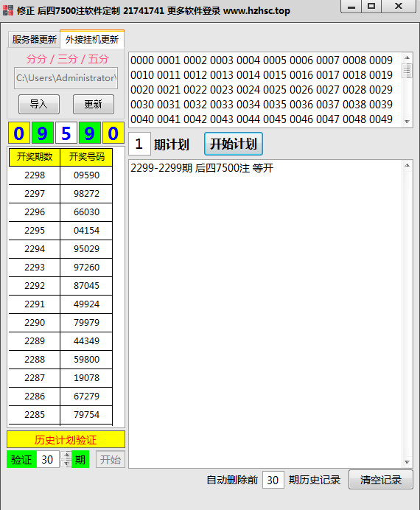Image resolution: width=420 pixels, height=510 pixels.
Task: Click the app icon in title bar
Action: pyautogui.click(x=8, y=10)
